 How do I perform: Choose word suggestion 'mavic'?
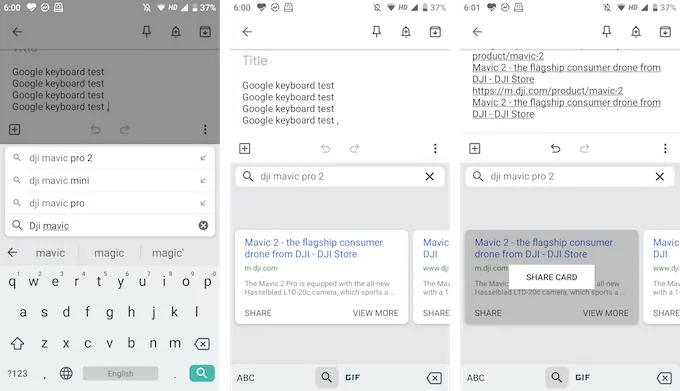(50, 253)
